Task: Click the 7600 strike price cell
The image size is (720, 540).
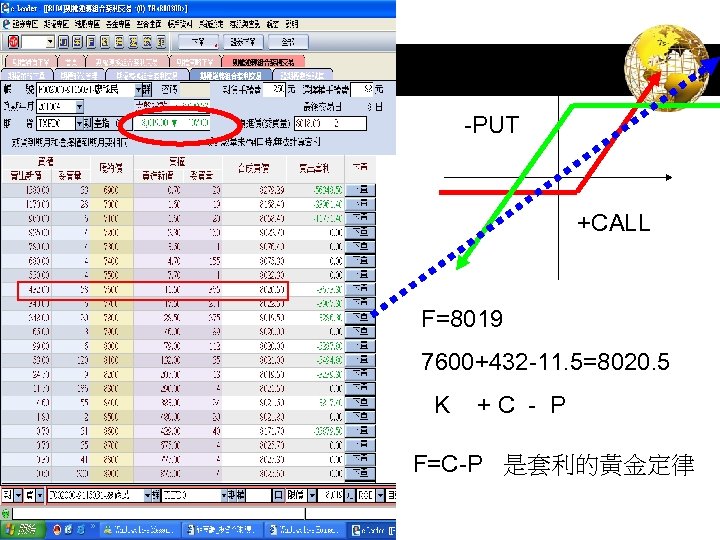Action: tap(111, 290)
